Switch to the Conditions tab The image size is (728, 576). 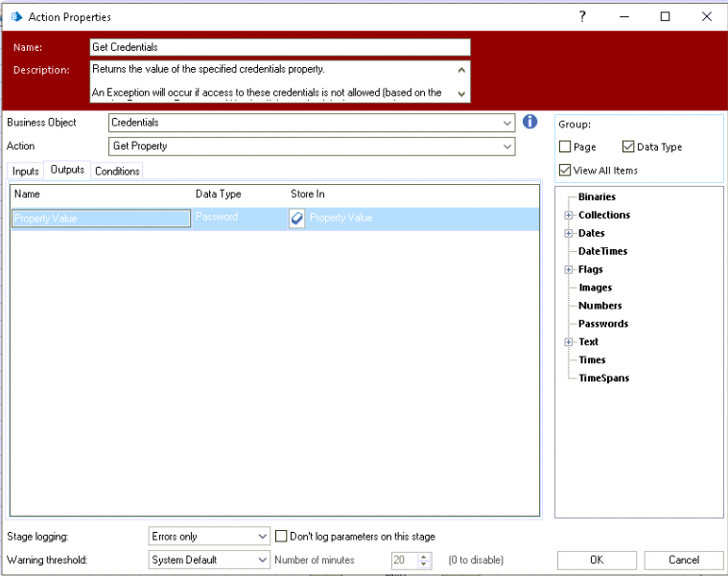click(x=117, y=171)
